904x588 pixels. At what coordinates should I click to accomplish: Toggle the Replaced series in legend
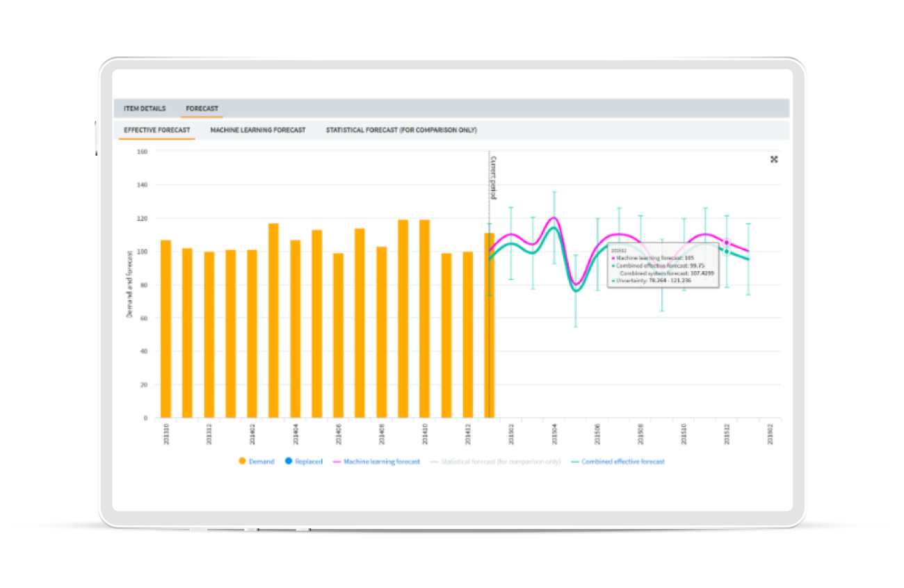tap(309, 462)
